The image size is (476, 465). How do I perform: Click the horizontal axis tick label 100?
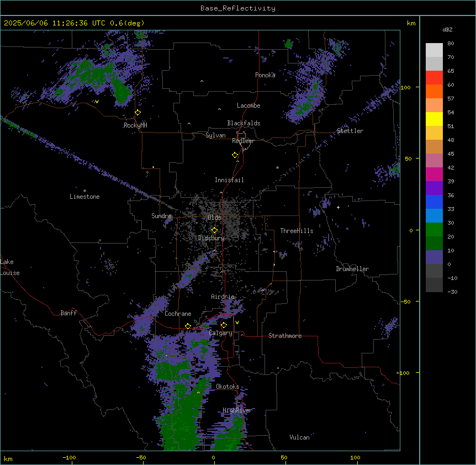click(x=355, y=457)
